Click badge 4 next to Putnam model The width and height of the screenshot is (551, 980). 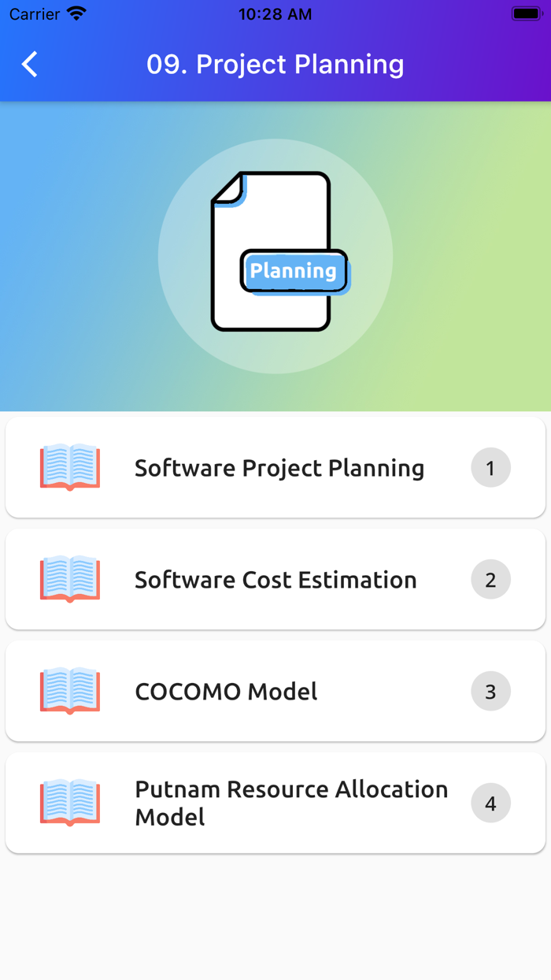pos(490,803)
